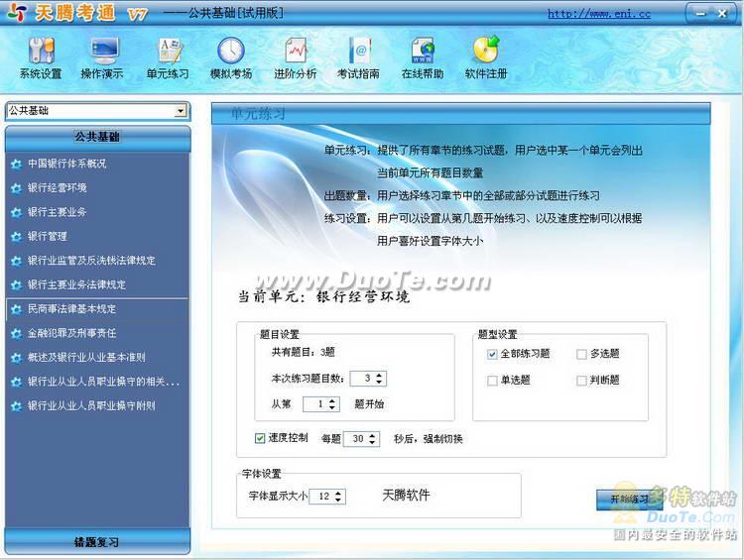Click gear icon beside 银行经营环境
Screen dimensions: 744x560
tap(16, 188)
